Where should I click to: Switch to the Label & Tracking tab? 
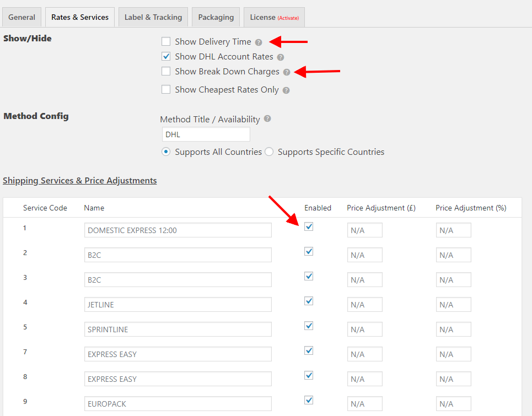coord(153,17)
